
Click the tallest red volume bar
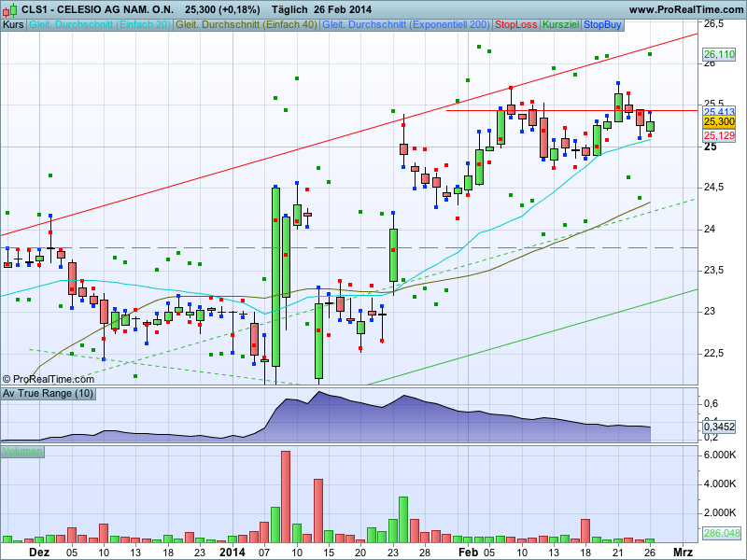coord(286,497)
